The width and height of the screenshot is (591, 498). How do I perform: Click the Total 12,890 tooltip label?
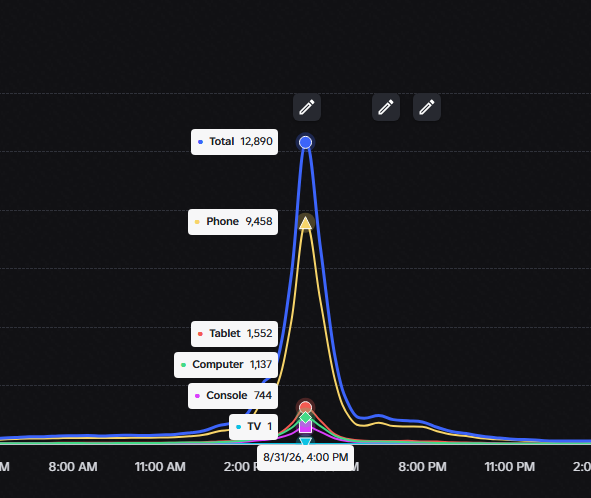(x=234, y=142)
